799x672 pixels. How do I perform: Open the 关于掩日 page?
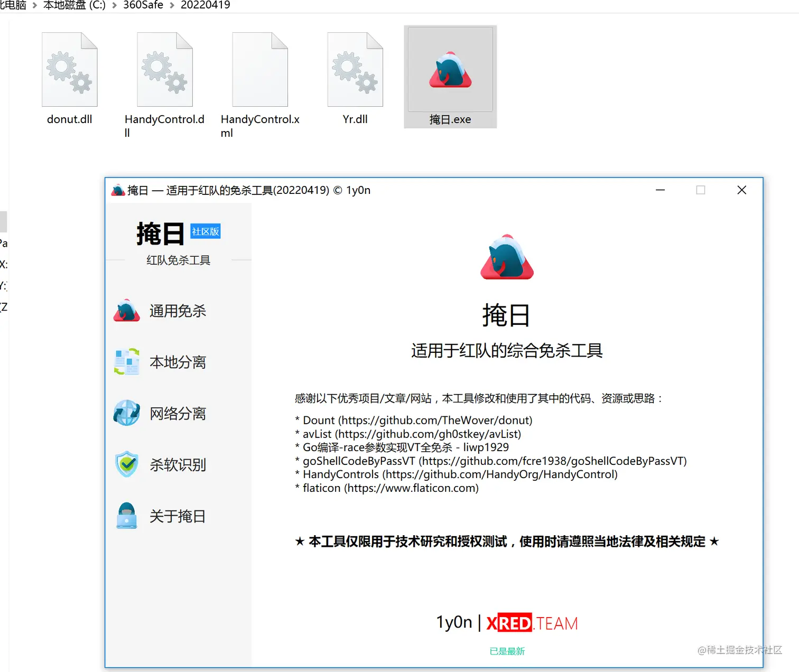[x=178, y=516]
